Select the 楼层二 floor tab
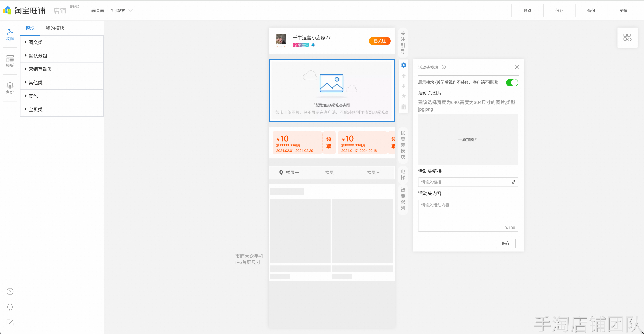644x334 pixels. (x=332, y=173)
